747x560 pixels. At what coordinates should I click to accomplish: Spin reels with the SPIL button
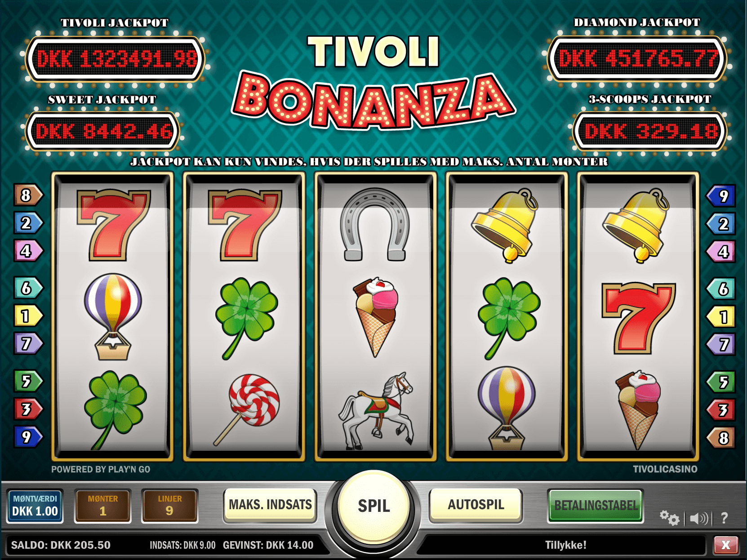pyautogui.click(x=374, y=506)
